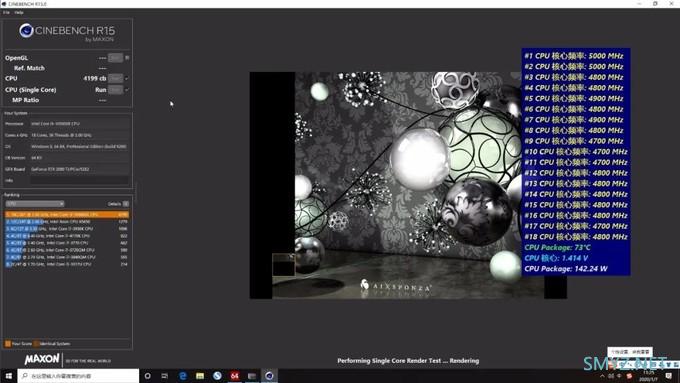Open the blue round app in taskbar
This screenshot has width=680, height=383.
[x=217, y=376]
